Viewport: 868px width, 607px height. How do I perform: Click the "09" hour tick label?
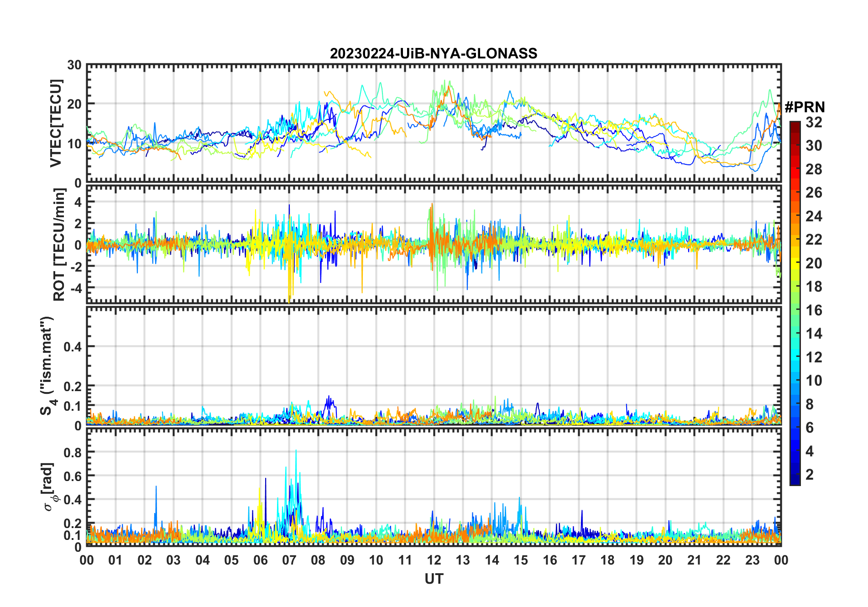tap(347, 560)
